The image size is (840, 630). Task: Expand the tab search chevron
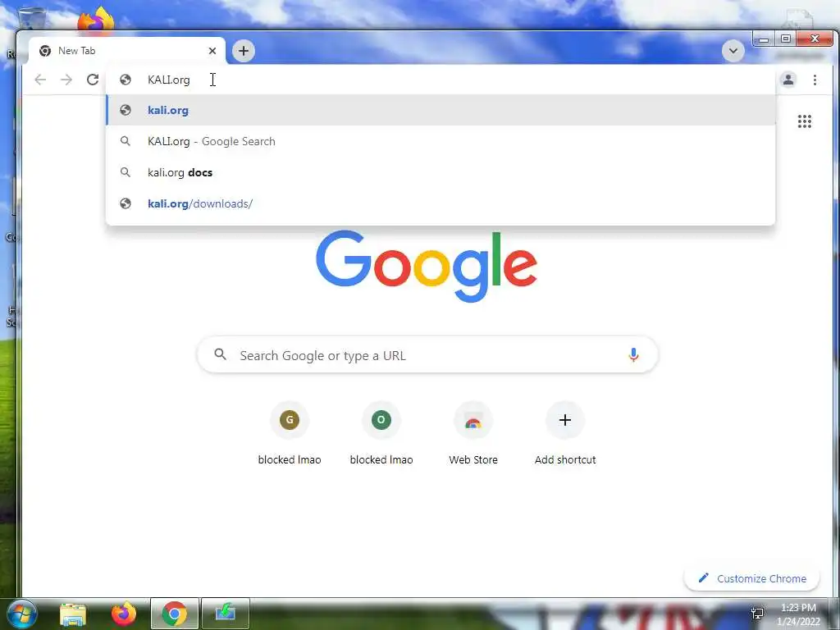[x=733, y=51]
